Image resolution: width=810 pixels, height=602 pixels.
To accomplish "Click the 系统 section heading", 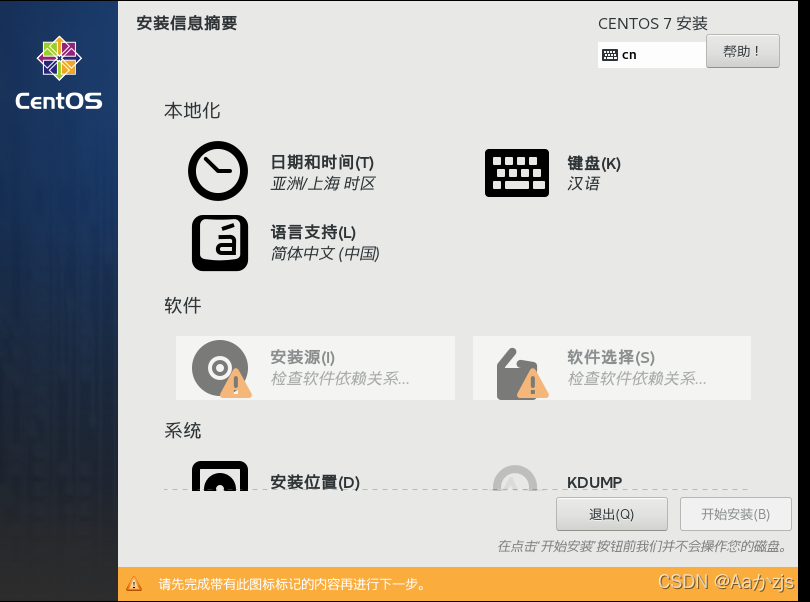I will point(182,430).
